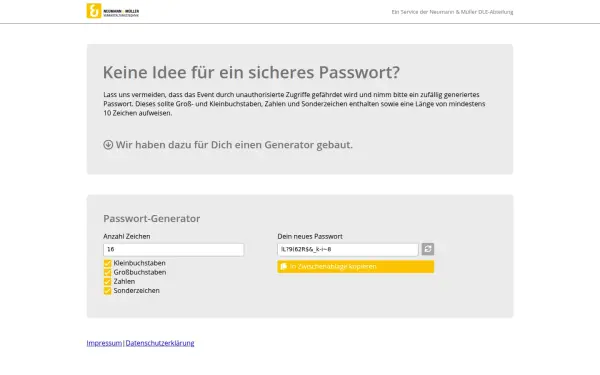
Task: Click the 'Anzahl Zeichen' label
Action: [x=127, y=236]
